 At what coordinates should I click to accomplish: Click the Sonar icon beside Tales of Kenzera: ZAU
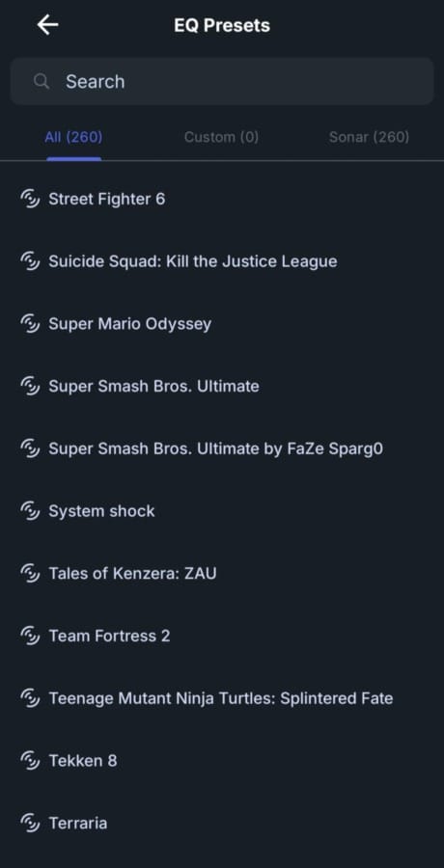tap(30, 574)
